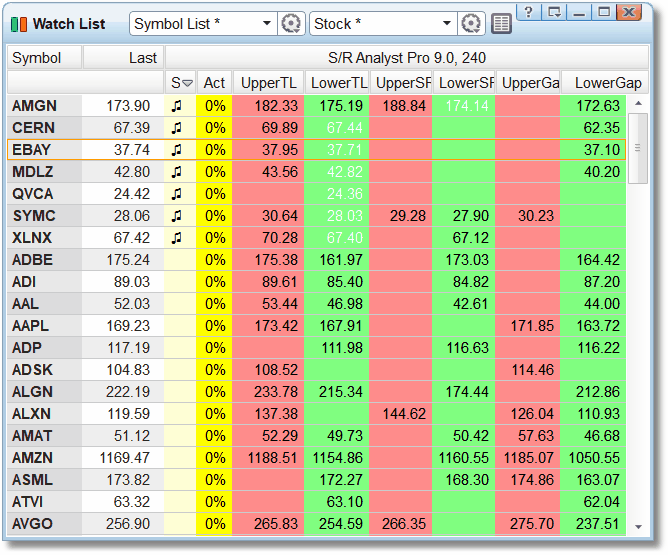The height and width of the screenshot is (555, 668).
Task: Click the music note alert icon for XLNX
Action: point(176,238)
